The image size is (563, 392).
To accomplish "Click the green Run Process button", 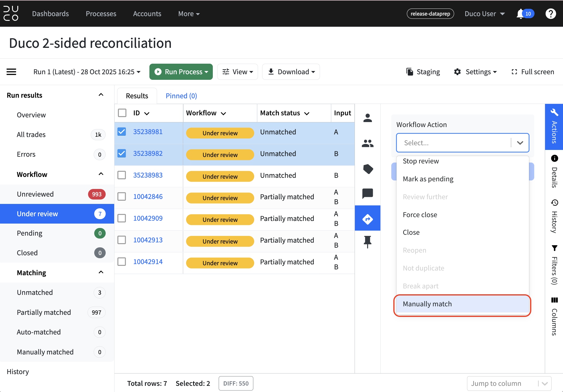I will [181, 72].
